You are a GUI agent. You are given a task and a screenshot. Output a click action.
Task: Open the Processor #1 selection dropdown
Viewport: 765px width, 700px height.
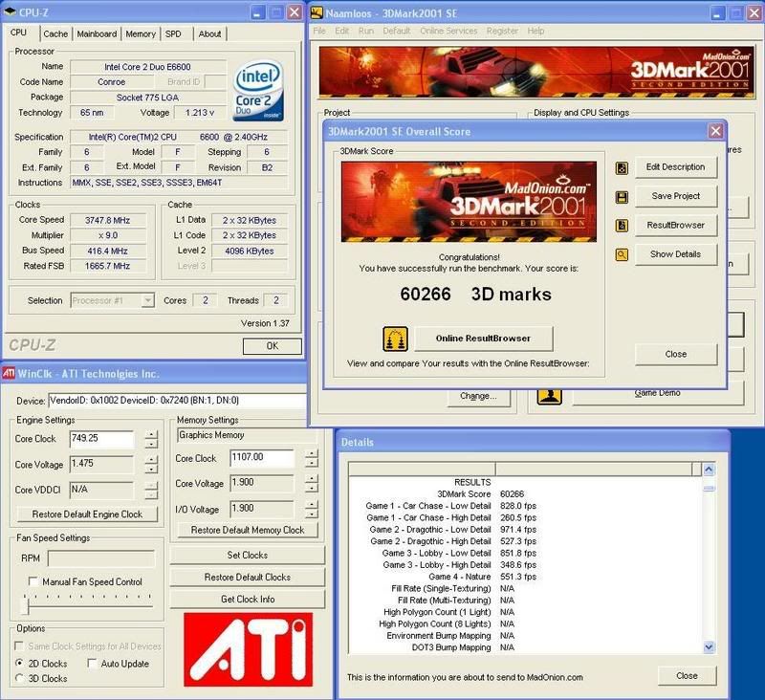point(148,300)
